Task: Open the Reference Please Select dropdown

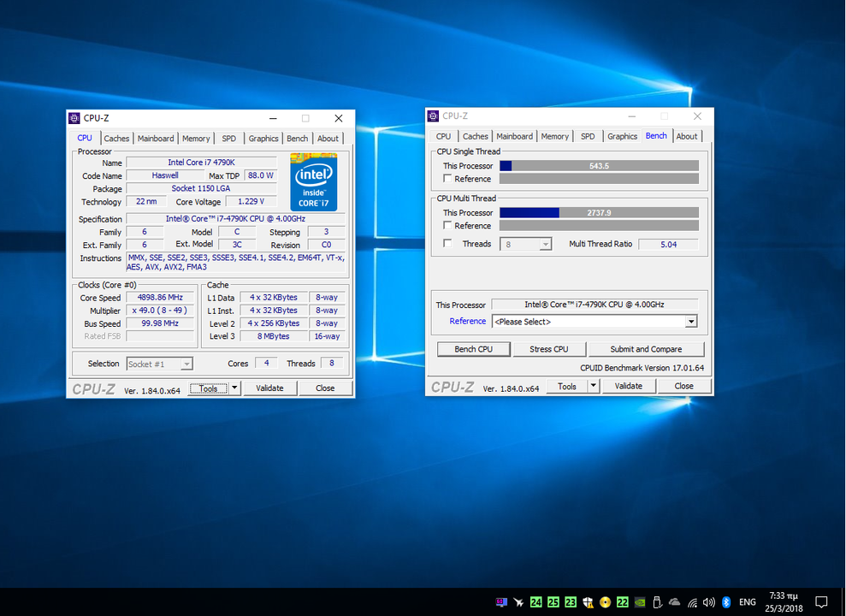Action: point(690,322)
